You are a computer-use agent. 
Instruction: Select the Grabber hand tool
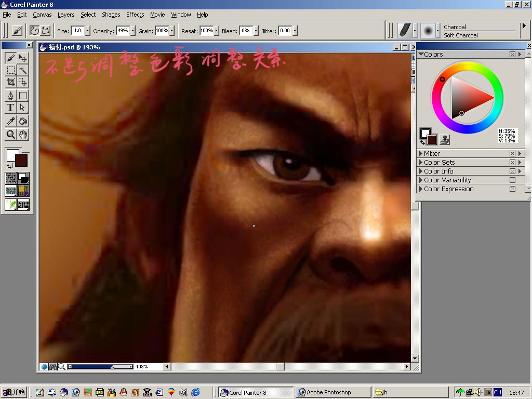pos(23,135)
